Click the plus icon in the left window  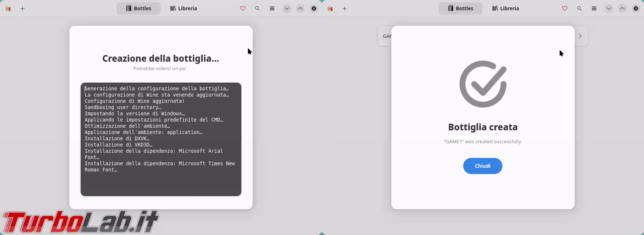tap(22, 8)
